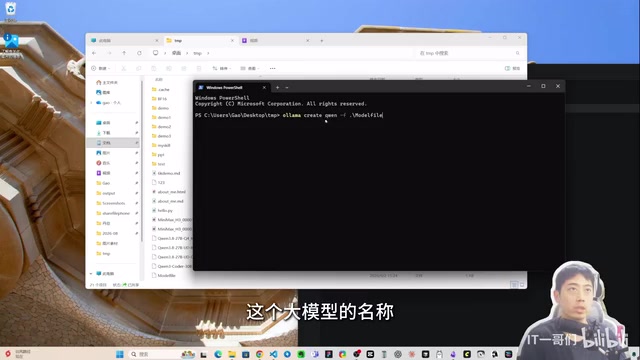
Task: Click the chevron after tmp in address bar
Action: coord(208,53)
